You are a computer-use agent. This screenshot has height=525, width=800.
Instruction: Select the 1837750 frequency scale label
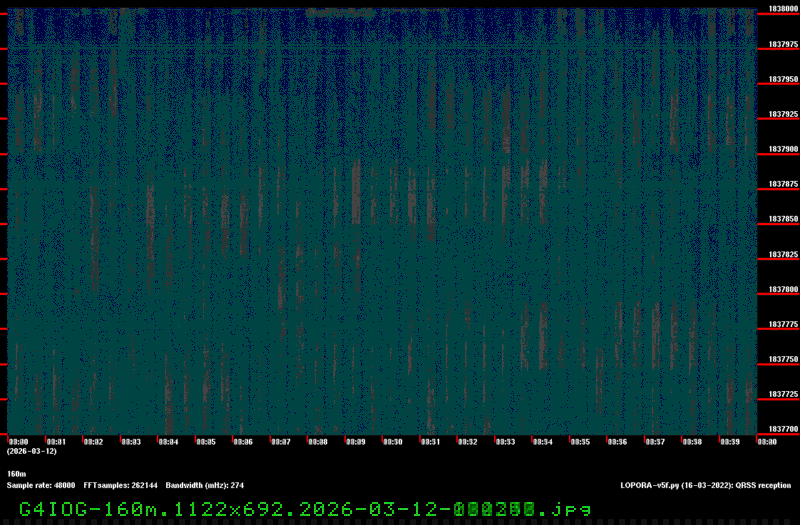(x=783, y=359)
